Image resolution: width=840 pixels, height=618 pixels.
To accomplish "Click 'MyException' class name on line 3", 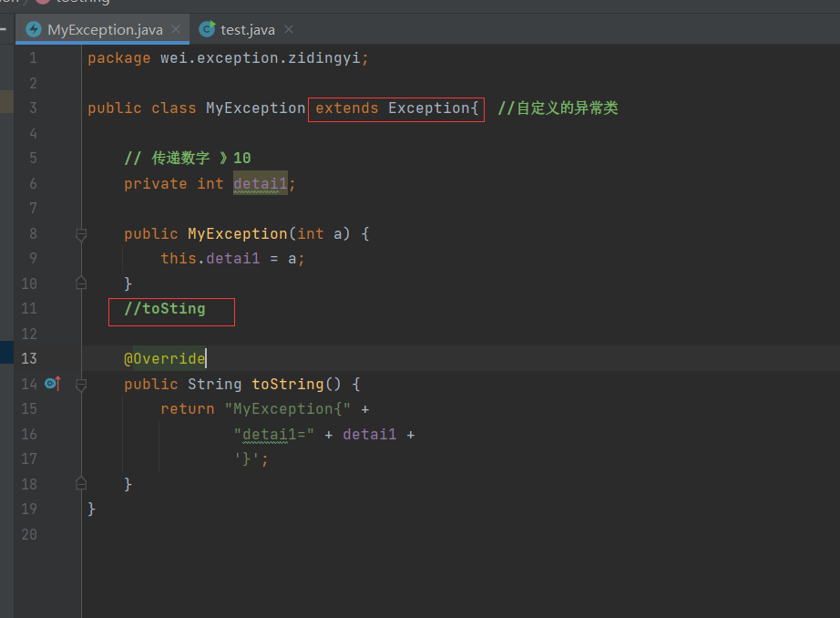I will [255, 108].
